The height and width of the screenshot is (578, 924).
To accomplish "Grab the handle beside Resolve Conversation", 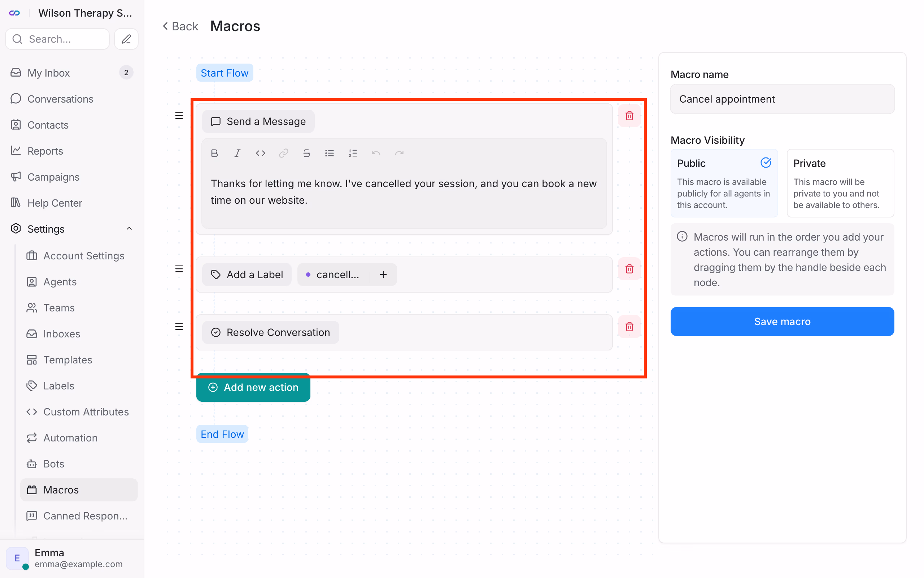I will pos(179,327).
